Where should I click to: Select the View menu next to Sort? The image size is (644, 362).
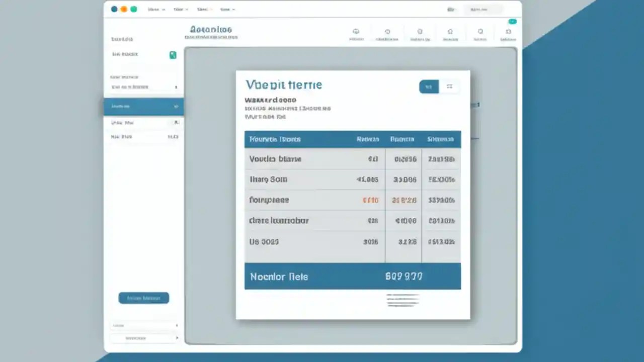point(226,9)
